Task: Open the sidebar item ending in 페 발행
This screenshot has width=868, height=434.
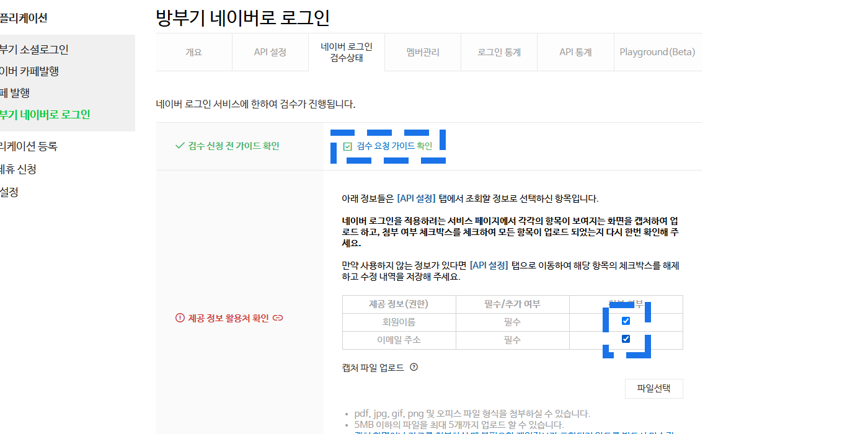Action: [x=15, y=93]
